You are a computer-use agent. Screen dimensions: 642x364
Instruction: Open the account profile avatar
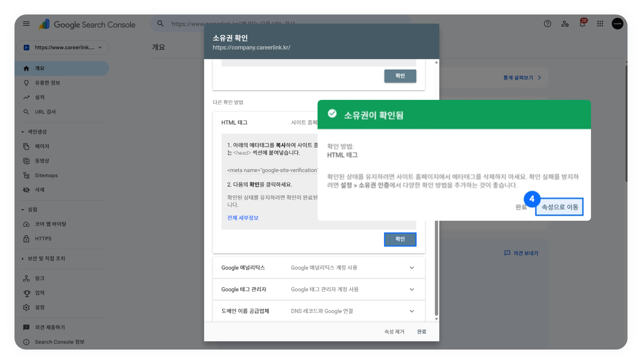[x=617, y=24]
